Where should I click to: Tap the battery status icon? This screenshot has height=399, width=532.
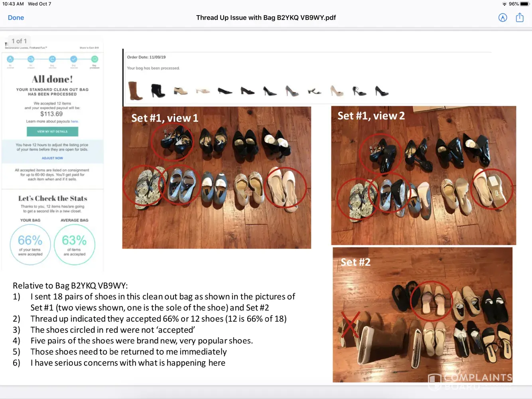point(524,4)
